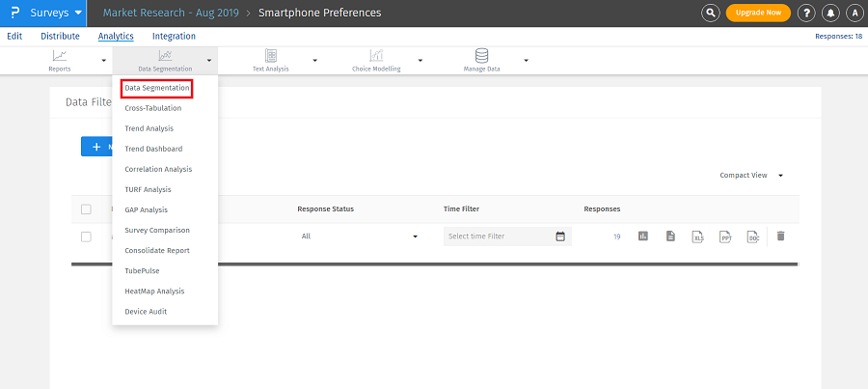868x389 pixels.
Task: Open the calendar picker in time filter
Action: click(x=560, y=236)
